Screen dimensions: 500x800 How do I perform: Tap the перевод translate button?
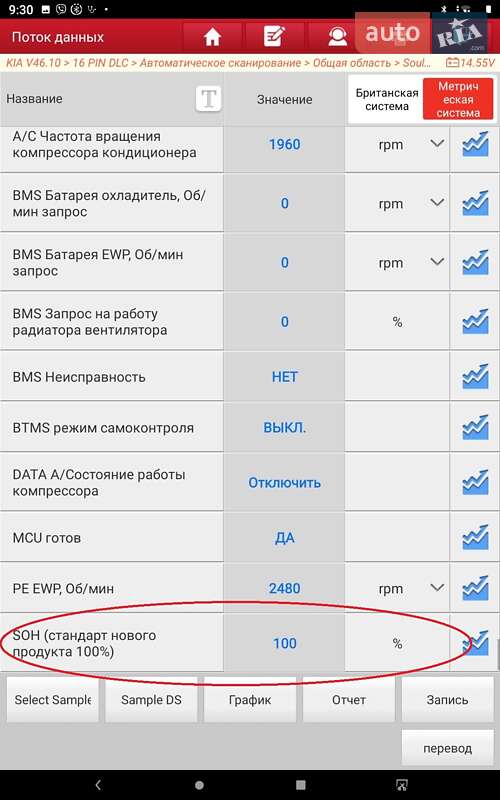(447, 748)
